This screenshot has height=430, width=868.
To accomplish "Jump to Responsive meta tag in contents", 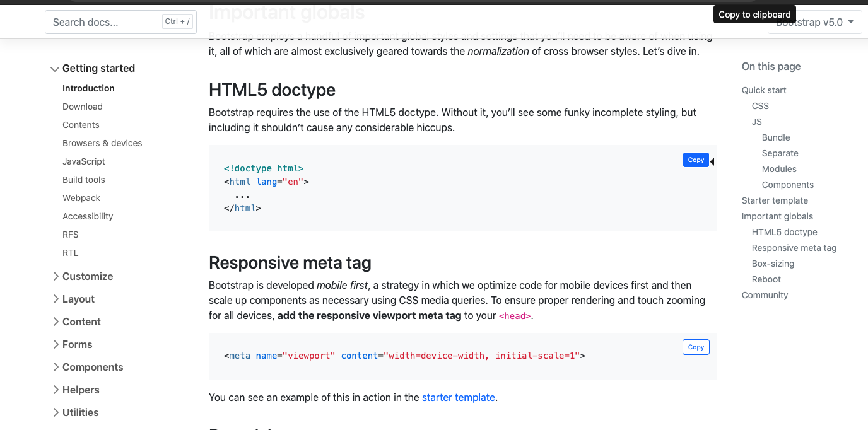I will coord(794,248).
